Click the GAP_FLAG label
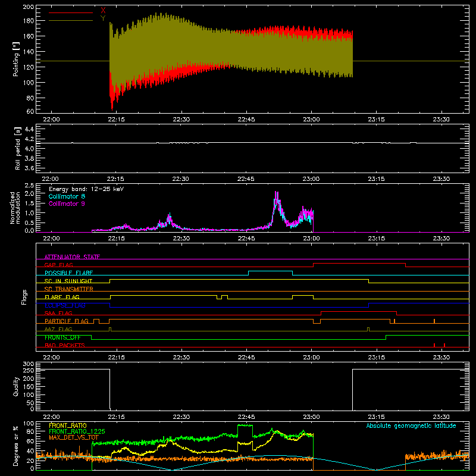 (x=58, y=265)
